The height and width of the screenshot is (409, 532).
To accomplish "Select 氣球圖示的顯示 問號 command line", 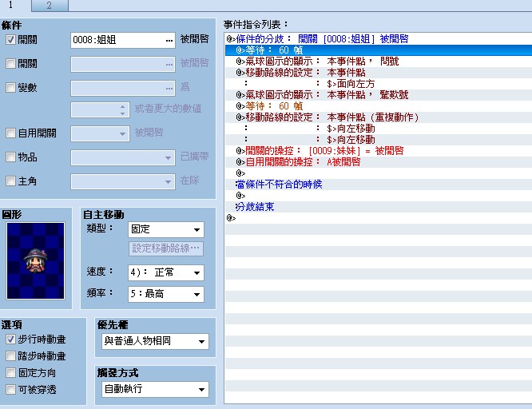I will pyautogui.click(x=379, y=61).
